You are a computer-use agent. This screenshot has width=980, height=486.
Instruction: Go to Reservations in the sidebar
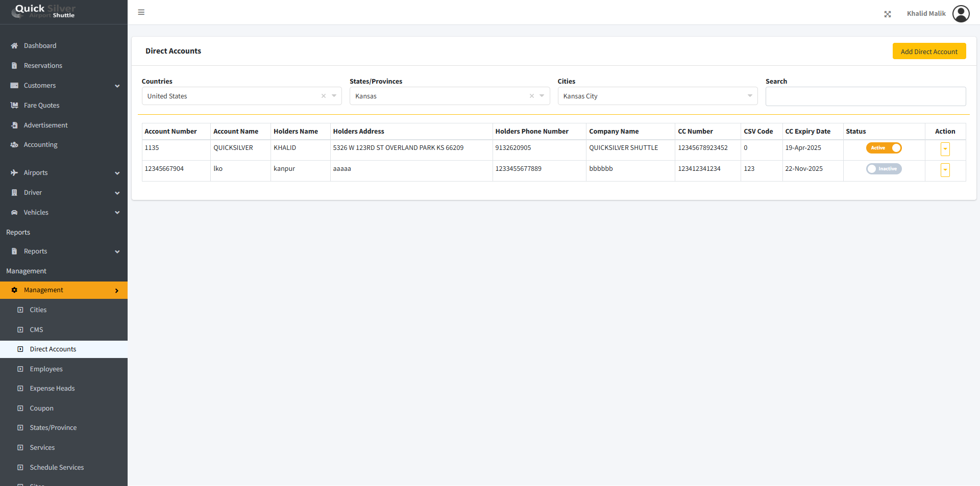pyautogui.click(x=43, y=66)
